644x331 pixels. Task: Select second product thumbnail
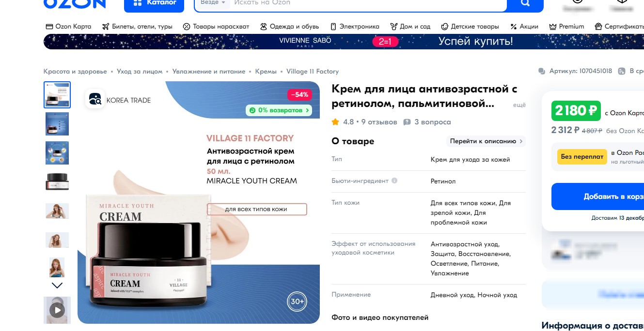[x=57, y=124]
